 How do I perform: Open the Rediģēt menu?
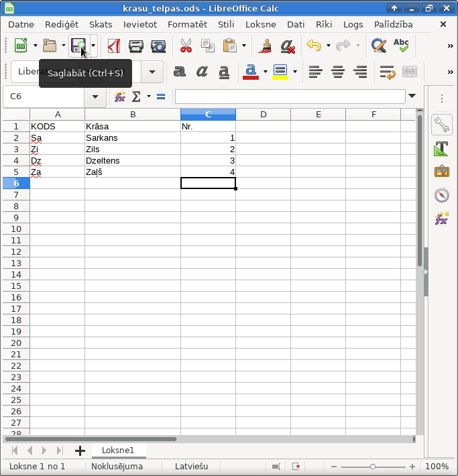pyautogui.click(x=62, y=25)
